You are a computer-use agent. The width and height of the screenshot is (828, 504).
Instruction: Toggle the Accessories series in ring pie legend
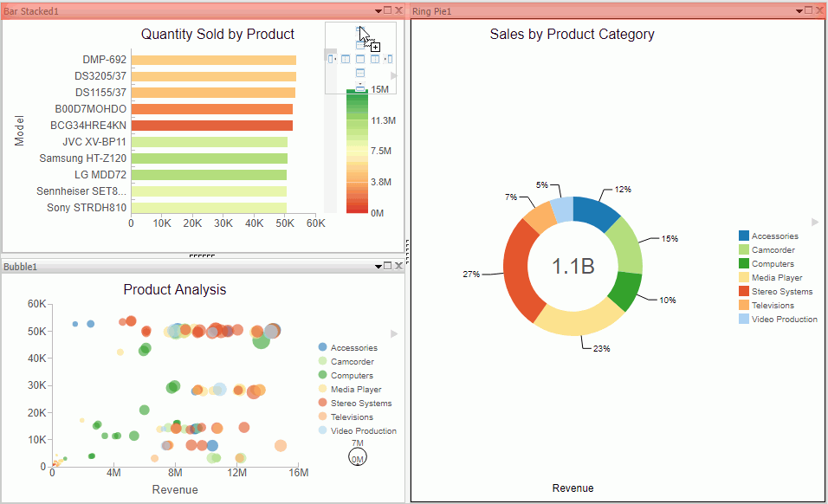744,236
